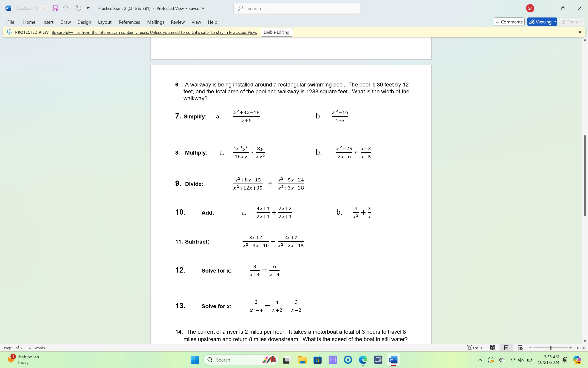Image resolution: width=588 pixels, height=368 pixels.
Task: Switch to Read Mode view
Action: pos(492,348)
